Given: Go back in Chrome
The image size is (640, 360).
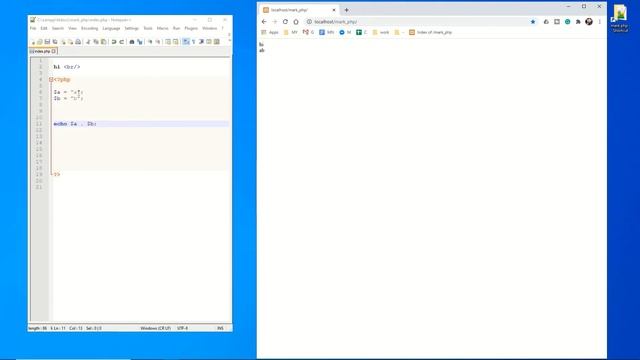Looking at the screenshot, I should (264, 22).
